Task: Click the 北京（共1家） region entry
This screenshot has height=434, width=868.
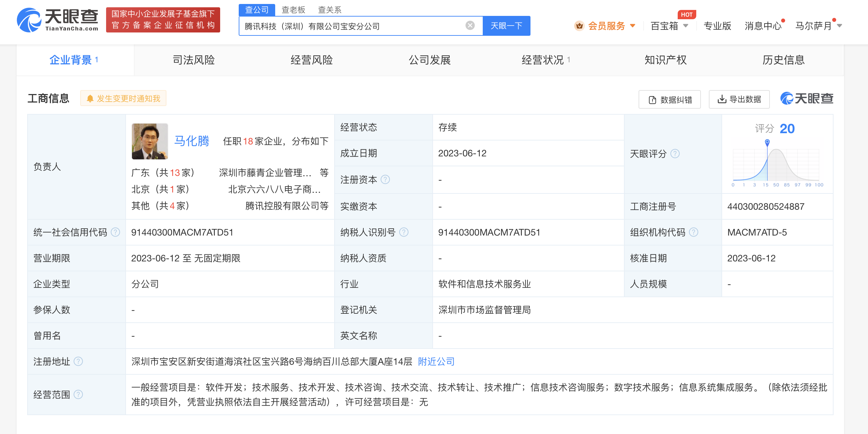Action: 161,189
